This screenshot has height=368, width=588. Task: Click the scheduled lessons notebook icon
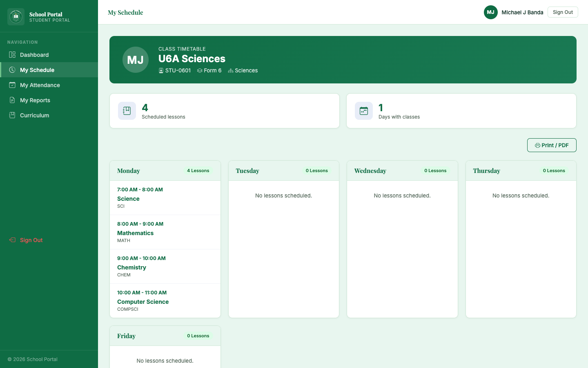click(x=127, y=110)
